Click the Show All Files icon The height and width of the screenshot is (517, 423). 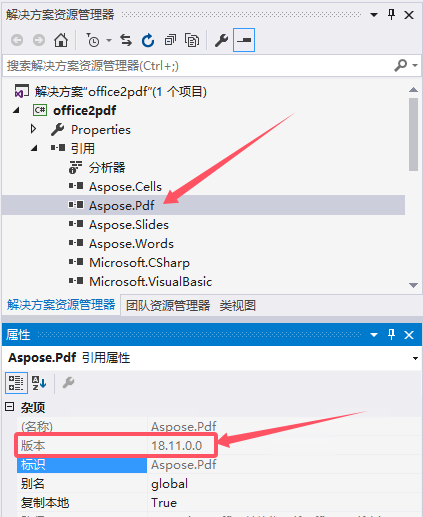point(192,40)
